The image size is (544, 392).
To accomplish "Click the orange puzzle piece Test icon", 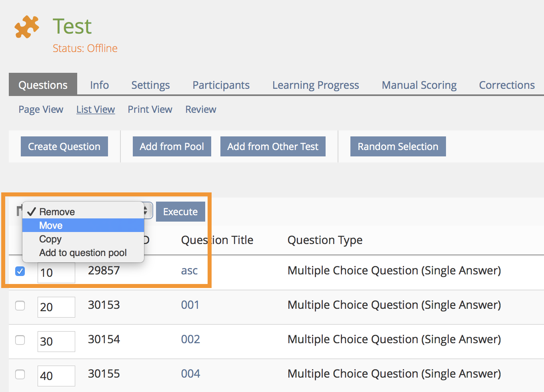I will tap(27, 27).
